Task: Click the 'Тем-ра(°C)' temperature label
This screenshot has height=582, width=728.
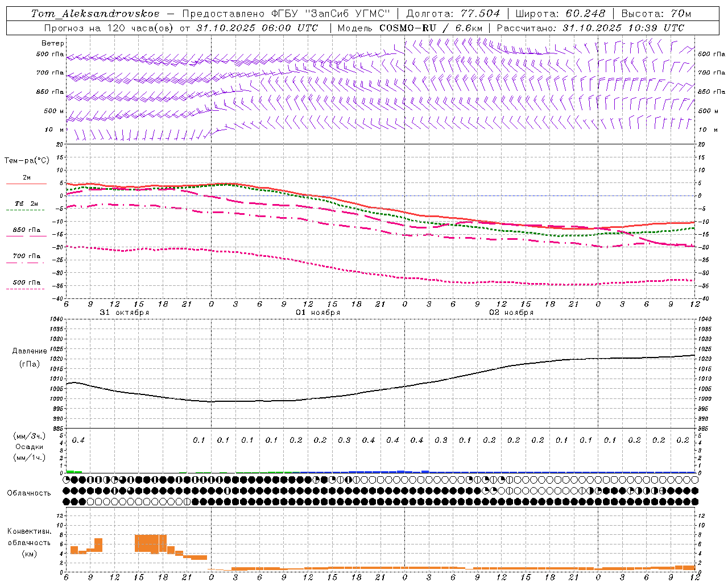Action: pos(27,161)
